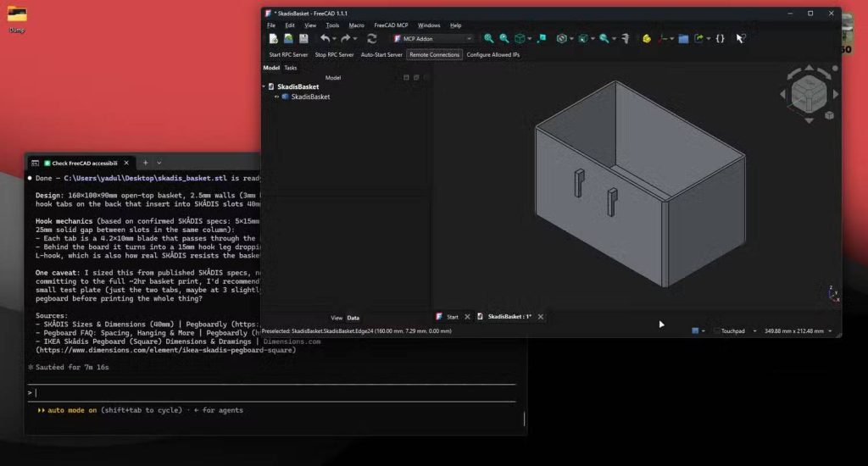Open the Windows menu
Viewport: 868px width, 466px height.
pyautogui.click(x=429, y=25)
